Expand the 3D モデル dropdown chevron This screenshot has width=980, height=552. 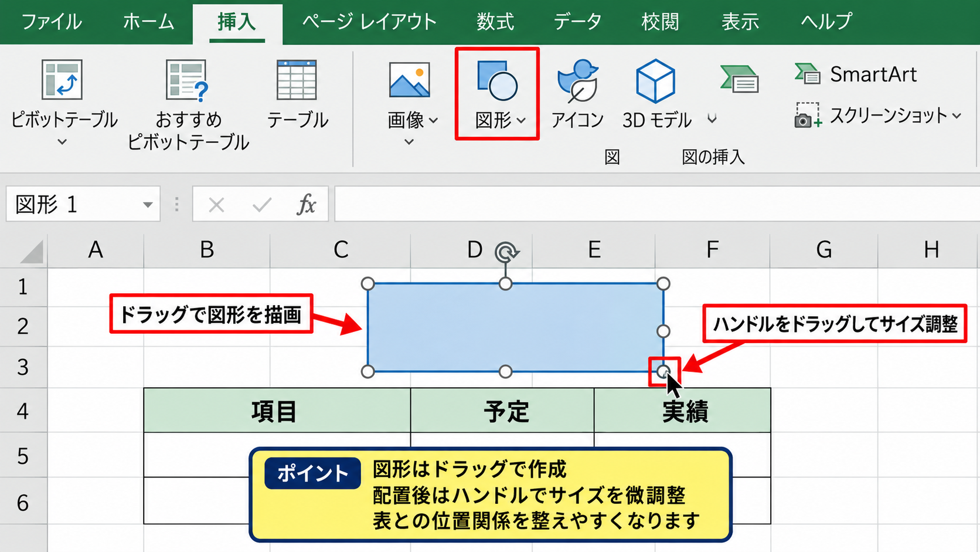(x=712, y=119)
